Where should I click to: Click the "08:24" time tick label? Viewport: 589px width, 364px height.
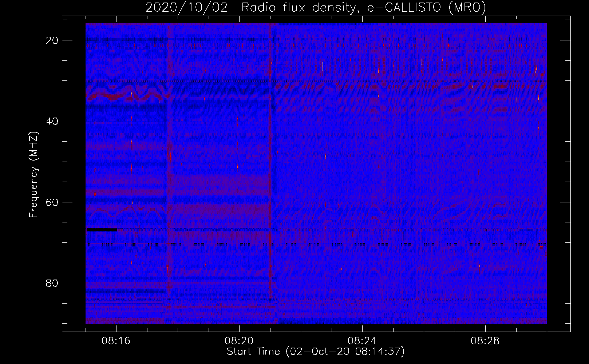[x=362, y=341]
